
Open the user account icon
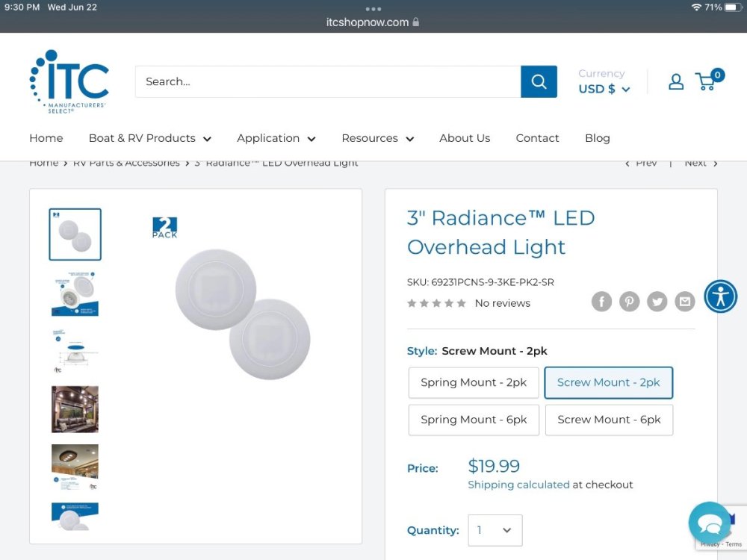click(x=675, y=81)
